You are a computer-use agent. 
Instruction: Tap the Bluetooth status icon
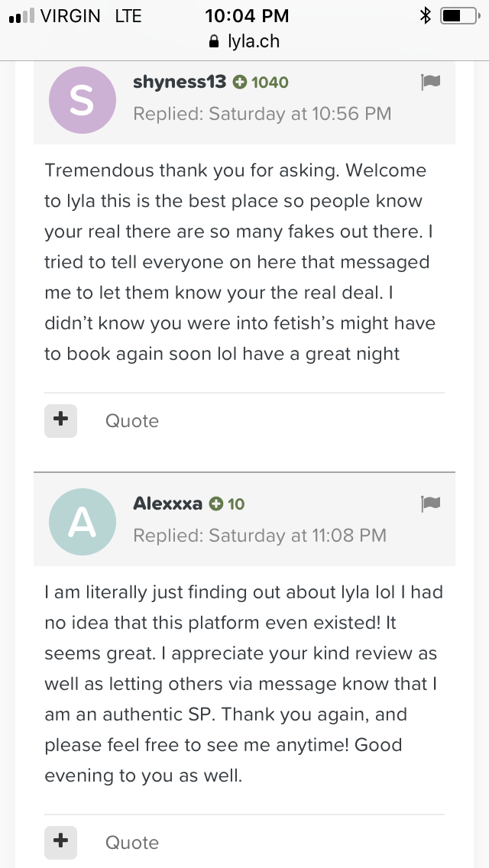tap(426, 16)
